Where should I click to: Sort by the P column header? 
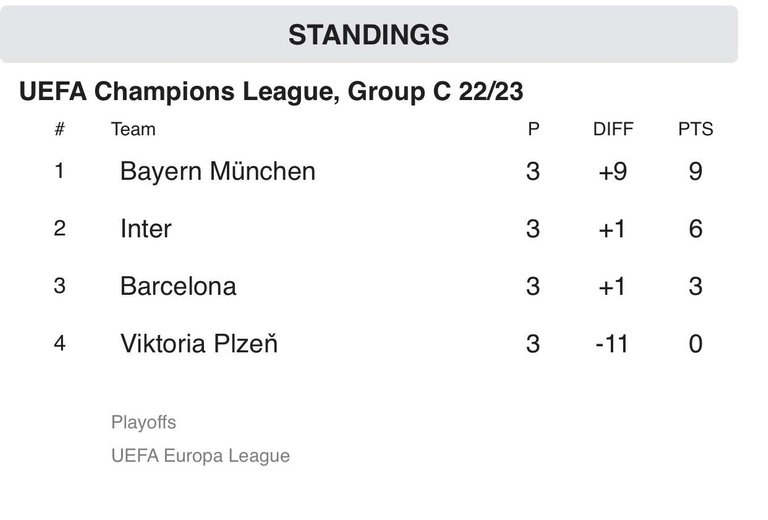tap(533, 129)
